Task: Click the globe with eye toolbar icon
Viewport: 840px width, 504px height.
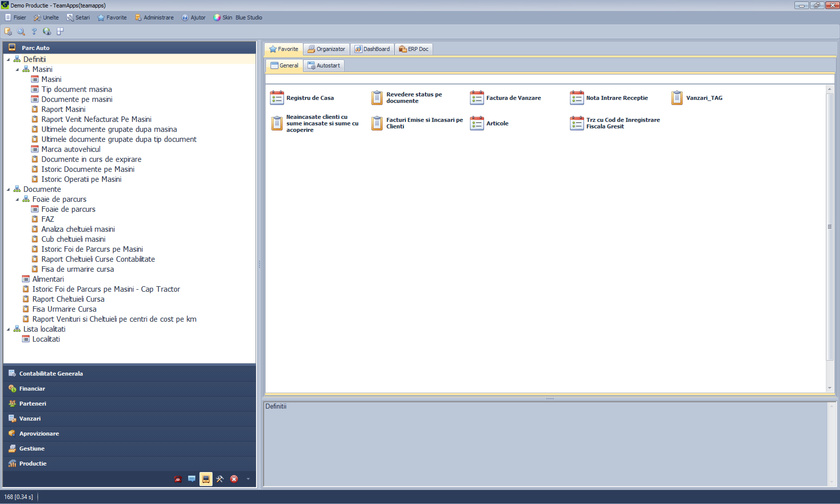Action: pos(47,31)
